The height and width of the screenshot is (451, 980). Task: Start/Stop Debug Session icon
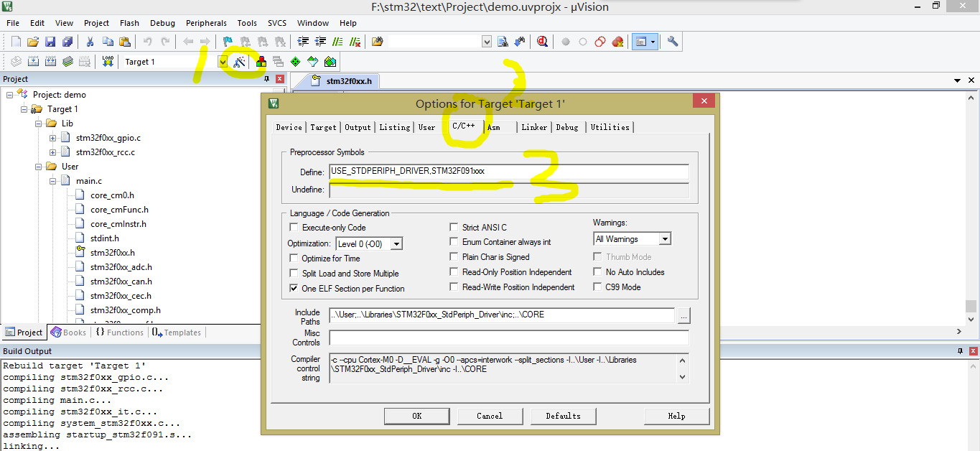click(542, 42)
